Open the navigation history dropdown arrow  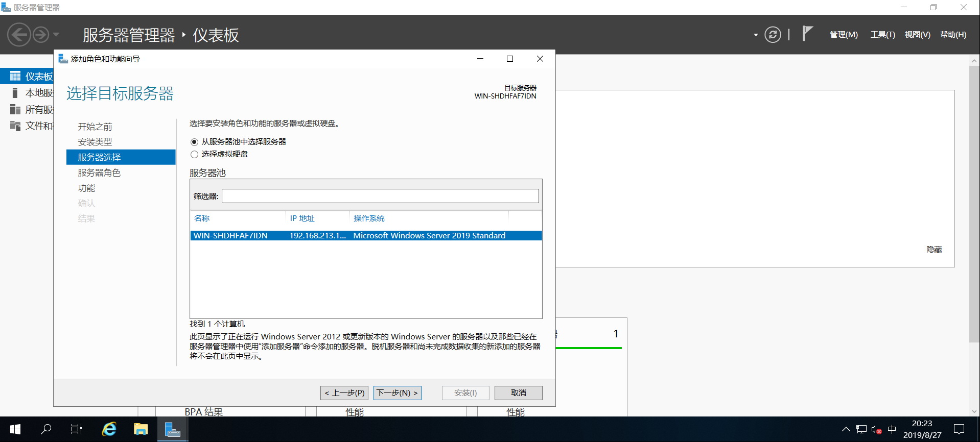[x=56, y=35]
